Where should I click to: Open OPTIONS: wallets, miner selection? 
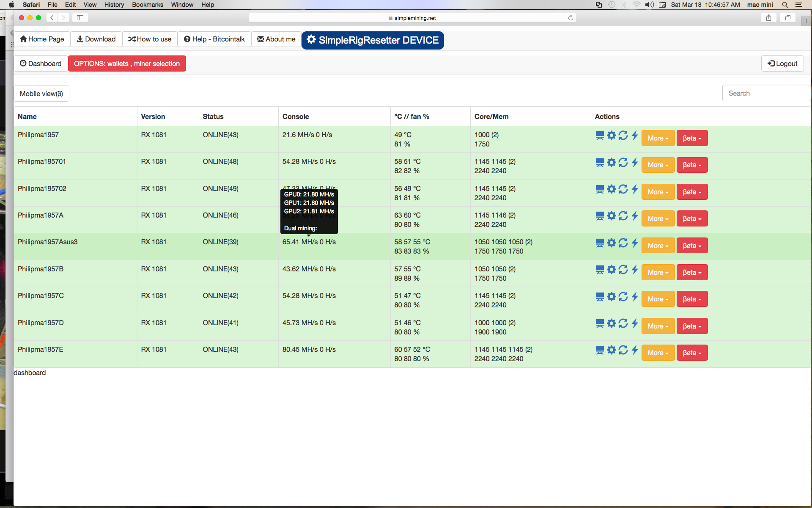127,63
